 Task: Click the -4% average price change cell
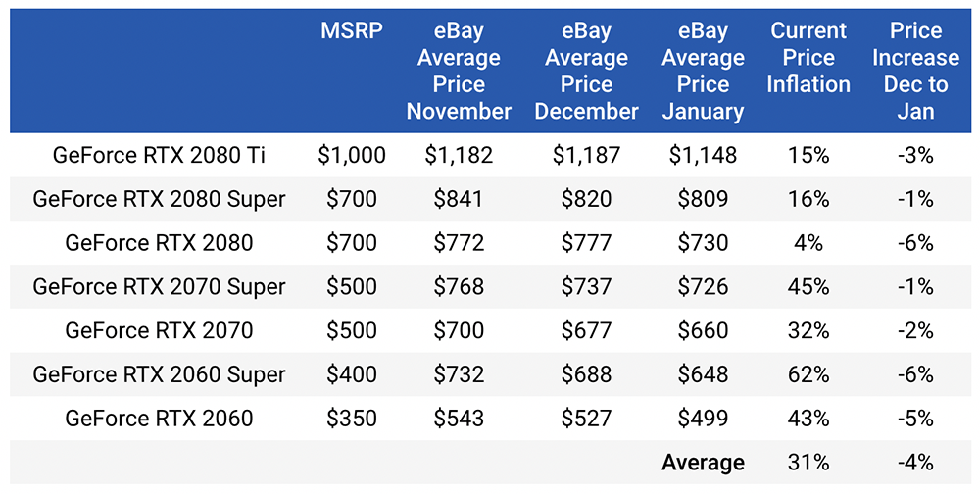click(x=915, y=462)
